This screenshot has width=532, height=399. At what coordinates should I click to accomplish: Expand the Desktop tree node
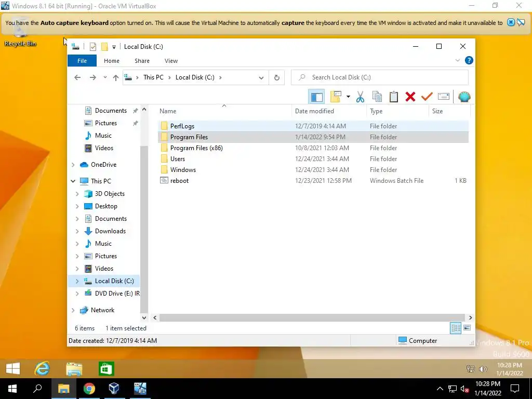point(77,206)
